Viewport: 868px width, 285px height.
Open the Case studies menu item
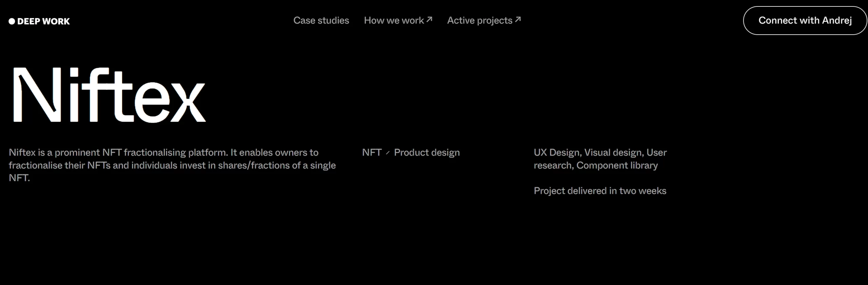[x=321, y=20]
